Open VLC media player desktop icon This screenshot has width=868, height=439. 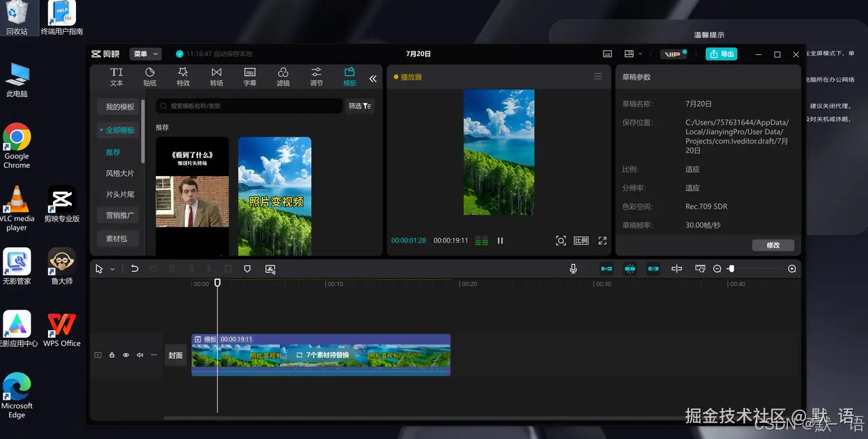(x=17, y=209)
